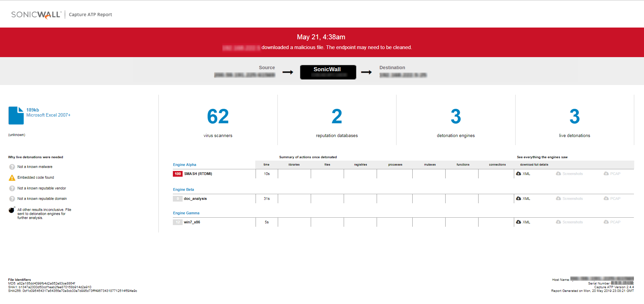This screenshot has height=304, width=644.
Task: Click the 62 virus scanners count
Action: [x=218, y=117]
